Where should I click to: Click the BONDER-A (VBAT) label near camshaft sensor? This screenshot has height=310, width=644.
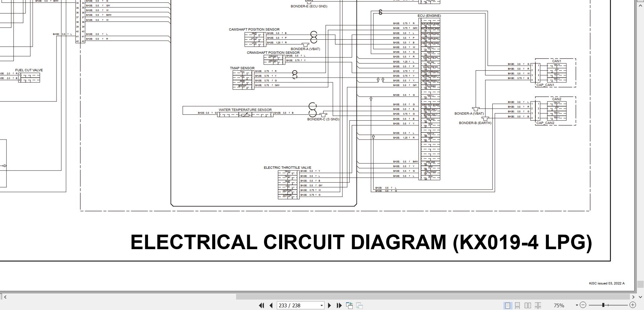(305, 49)
